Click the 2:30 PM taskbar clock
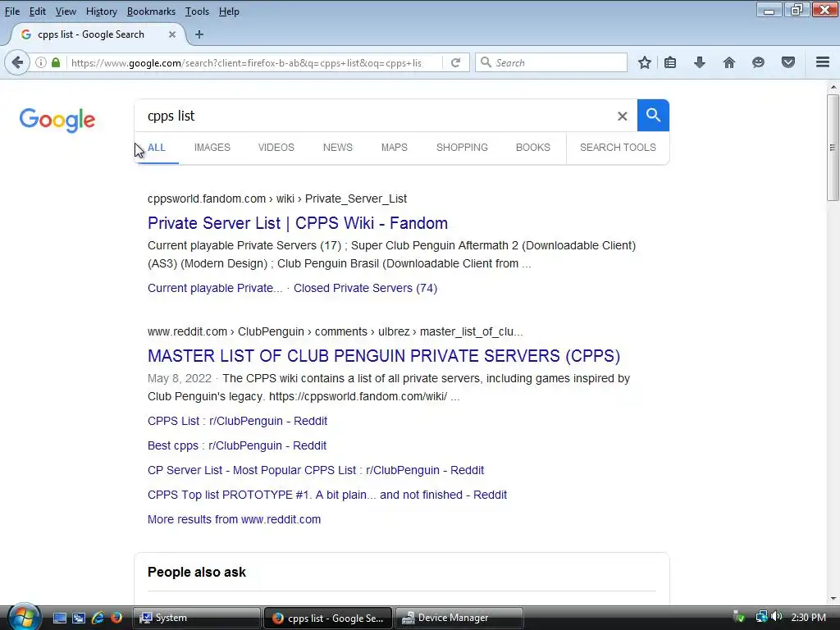The width and height of the screenshot is (840, 630). pos(808,617)
